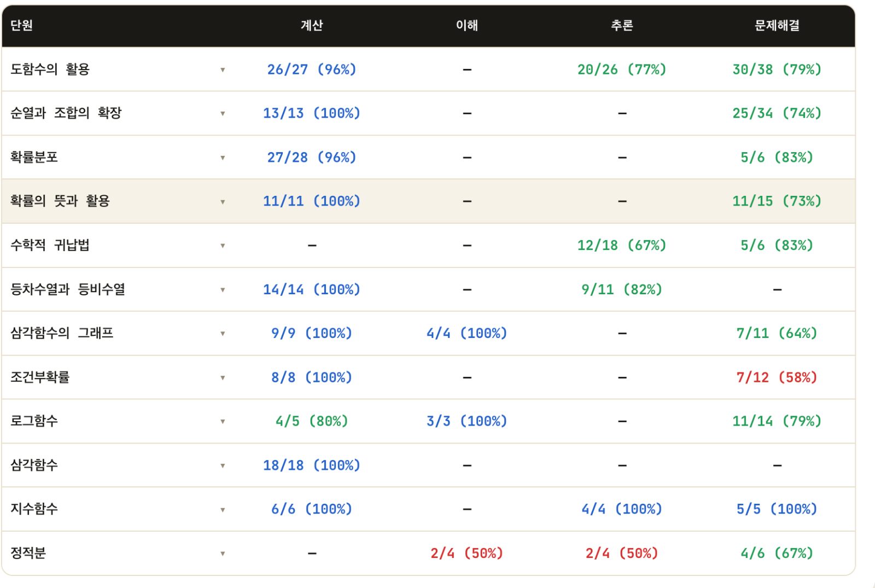Open the 7/12 (58%) score for 조건부확률
This screenshot has width=875, height=588.
[777, 377]
